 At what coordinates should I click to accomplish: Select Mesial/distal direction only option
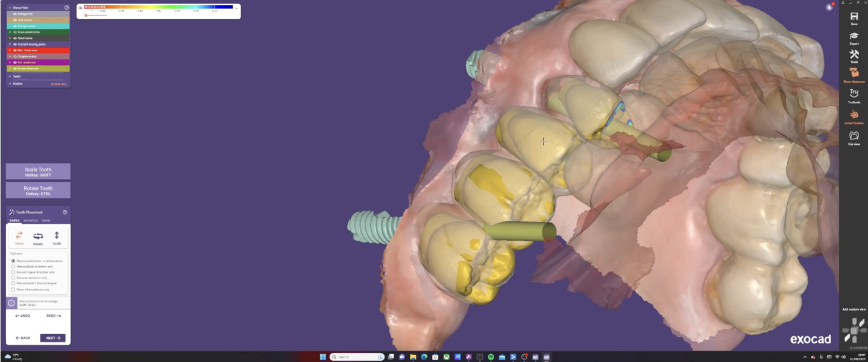click(x=13, y=266)
